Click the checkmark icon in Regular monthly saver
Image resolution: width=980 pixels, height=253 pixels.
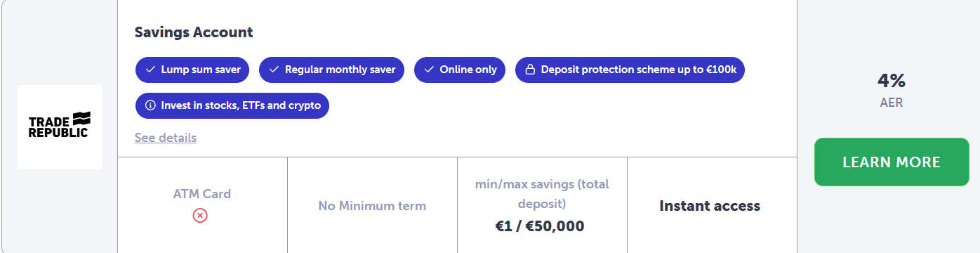(x=274, y=70)
